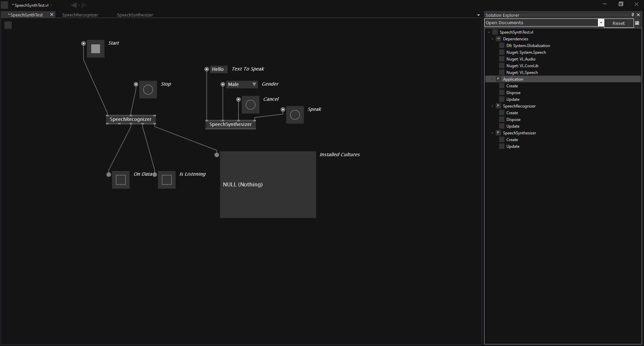Open the Open Documents dropdown
The height and width of the screenshot is (346, 644).
click(x=601, y=23)
